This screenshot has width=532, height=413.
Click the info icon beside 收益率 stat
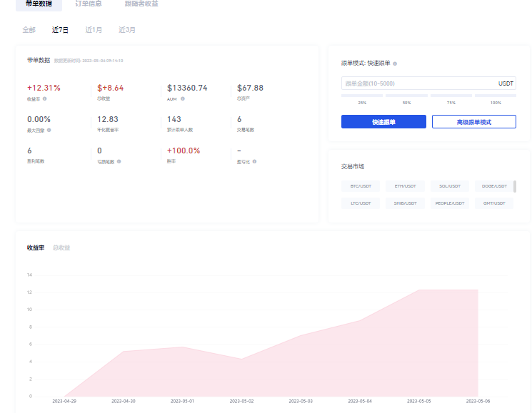[45, 99]
